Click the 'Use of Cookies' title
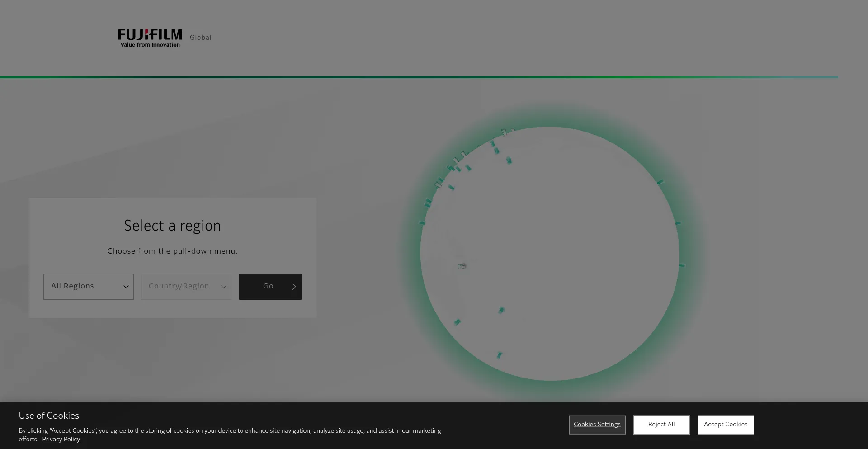Viewport: 868px width, 449px height. pos(49,416)
